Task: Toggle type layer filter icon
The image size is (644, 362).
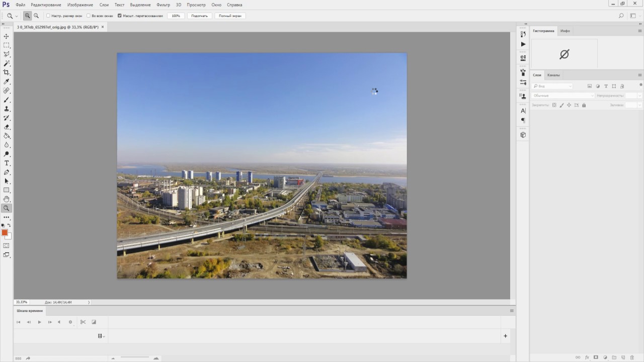Action: click(606, 86)
